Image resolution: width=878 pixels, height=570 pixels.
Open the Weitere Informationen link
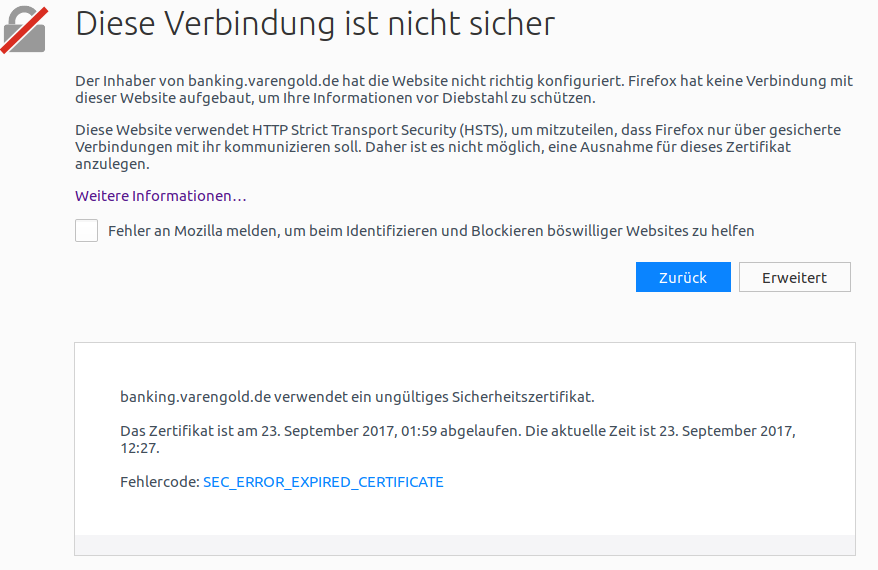(161, 196)
